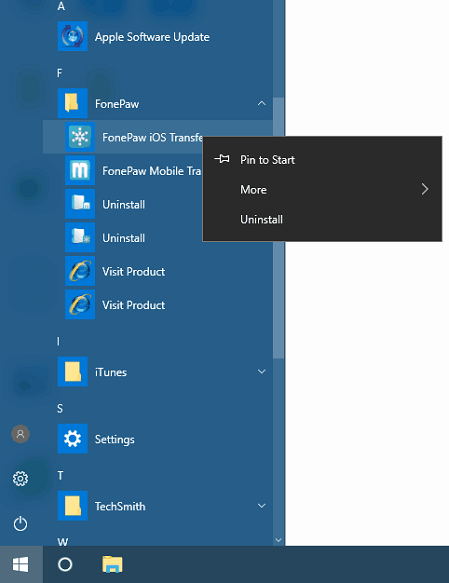Click the FonePaw folder name
449x583 pixels.
click(x=117, y=104)
